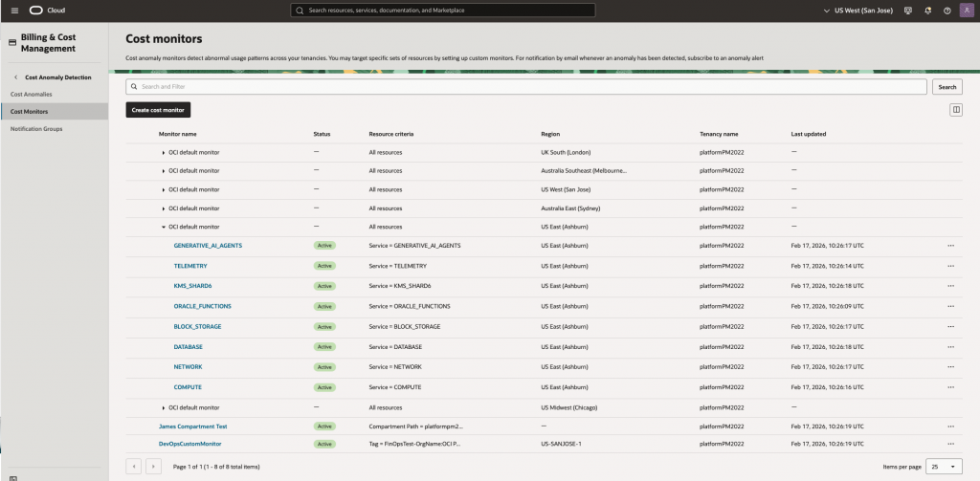Screen dimensions: 980x481
Task: Click the 'Feb 17, 2026, 10:26:09 UTC' timestamp
Action: pyautogui.click(x=828, y=307)
